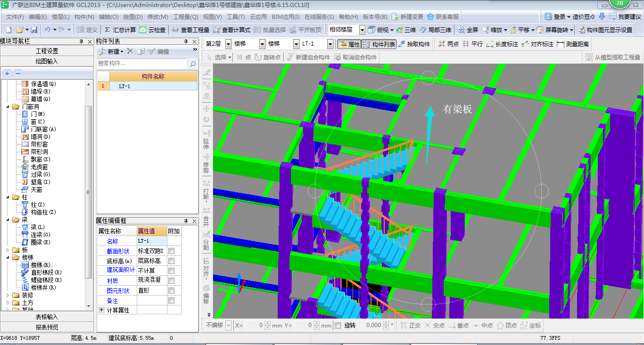
Task: Activate 局部三维 partial 3D view
Action: pyautogui.click(x=435, y=30)
